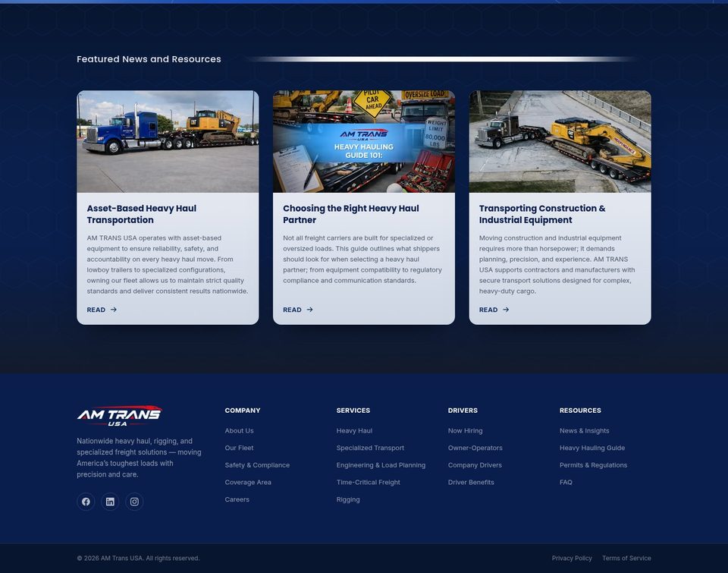The image size is (728, 573).
Task: Click the AM Trans USA footer logo
Action: (x=119, y=415)
